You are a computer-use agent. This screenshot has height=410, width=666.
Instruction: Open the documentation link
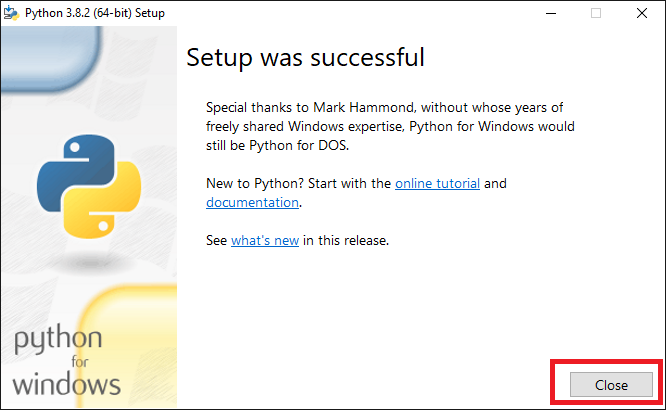pyautogui.click(x=252, y=202)
